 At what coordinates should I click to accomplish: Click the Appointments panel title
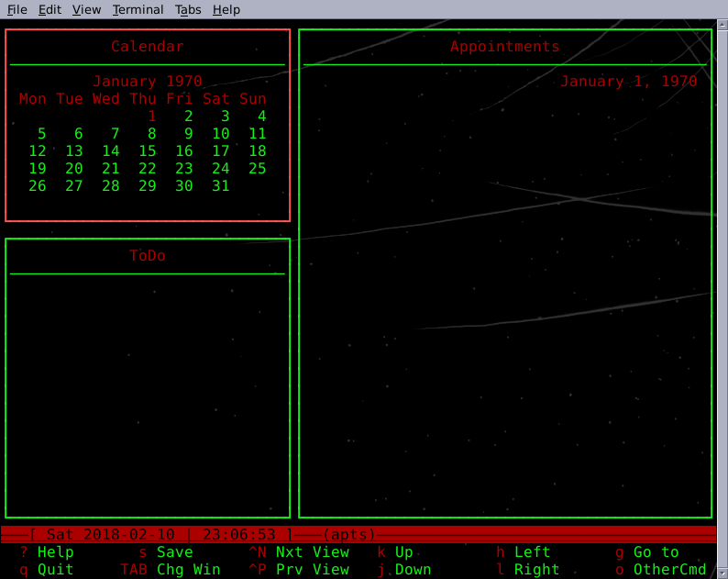tap(504, 47)
